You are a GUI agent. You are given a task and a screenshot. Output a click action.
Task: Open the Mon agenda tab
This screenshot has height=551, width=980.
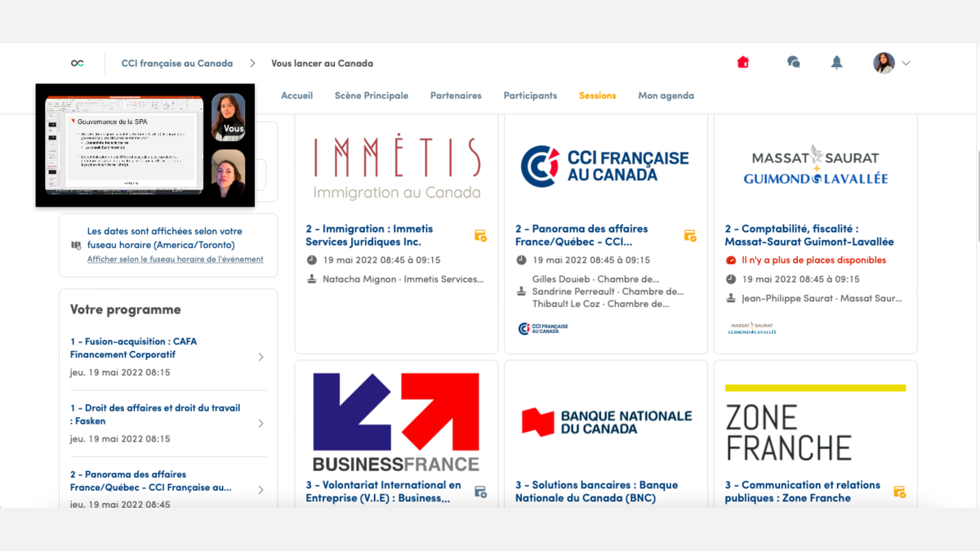coord(666,96)
